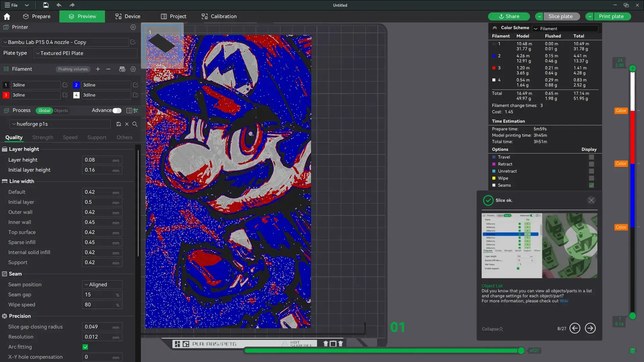Viewport: 644px width, 362px height.
Task: Search process settings with magnifier icon
Action: pos(135,124)
